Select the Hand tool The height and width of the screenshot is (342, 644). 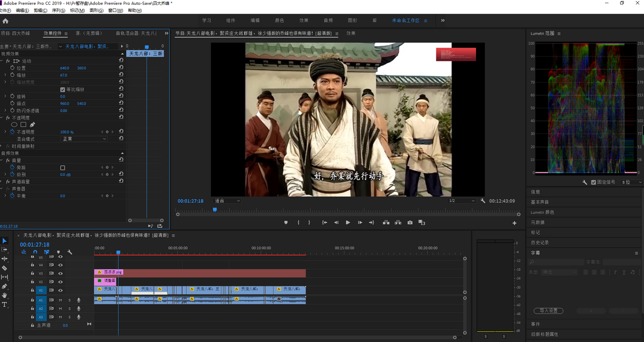(4, 295)
